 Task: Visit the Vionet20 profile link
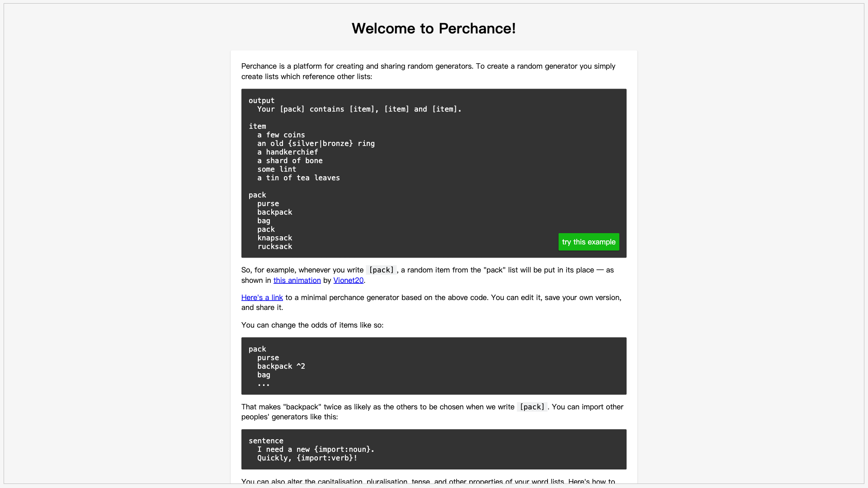348,280
